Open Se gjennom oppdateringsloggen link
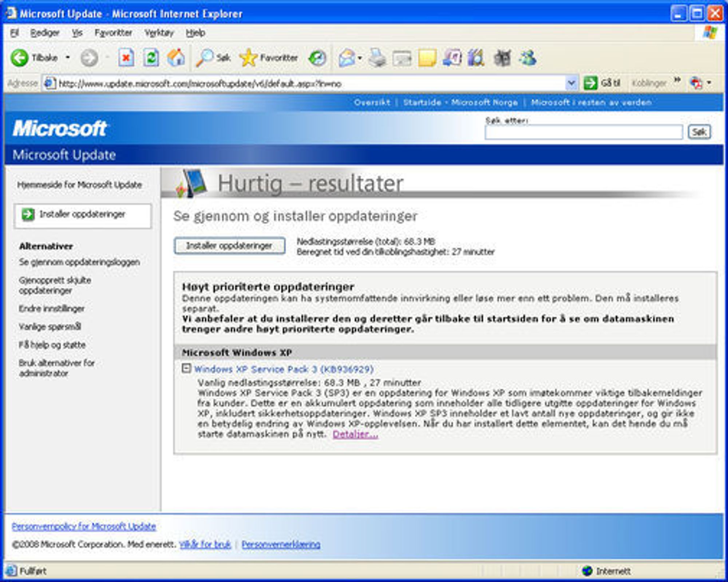The image size is (728, 582). (x=79, y=262)
